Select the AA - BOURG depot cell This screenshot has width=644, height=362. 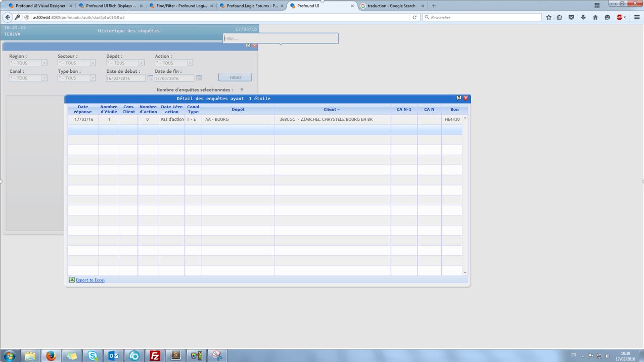(238, 119)
